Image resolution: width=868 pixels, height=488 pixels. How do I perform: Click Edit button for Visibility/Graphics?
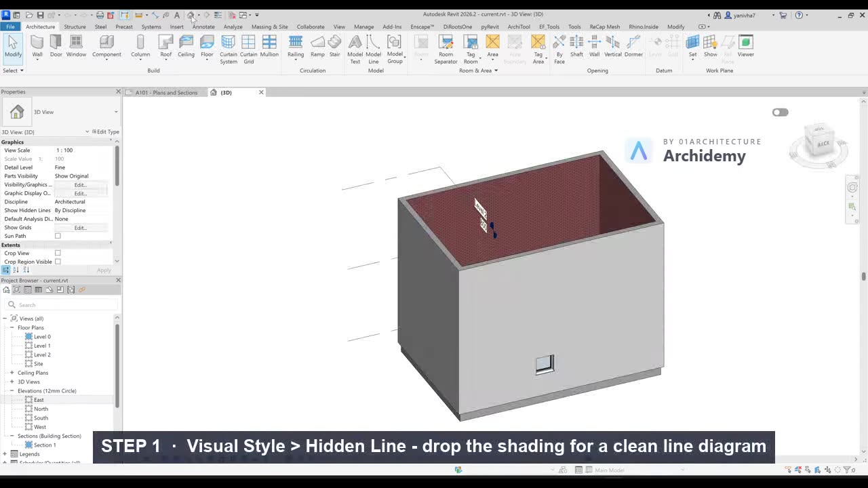(80, 185)
